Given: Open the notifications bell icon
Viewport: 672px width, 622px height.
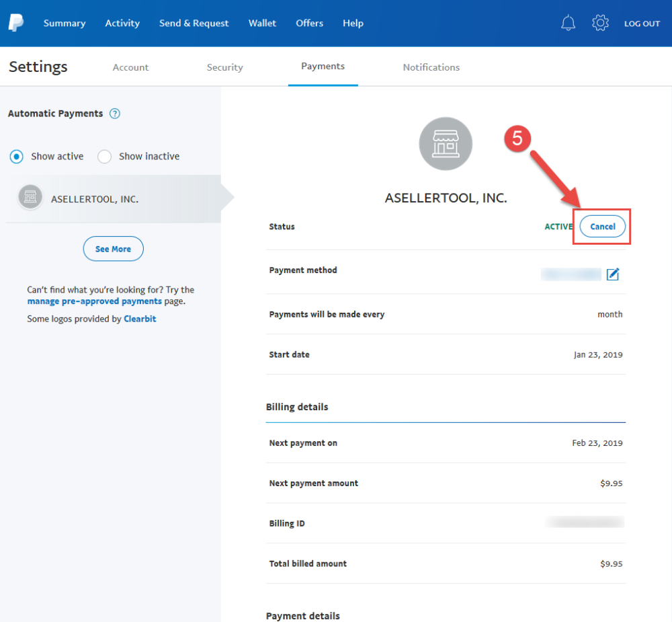Looking at the screenshot, I should coord(568,23).
